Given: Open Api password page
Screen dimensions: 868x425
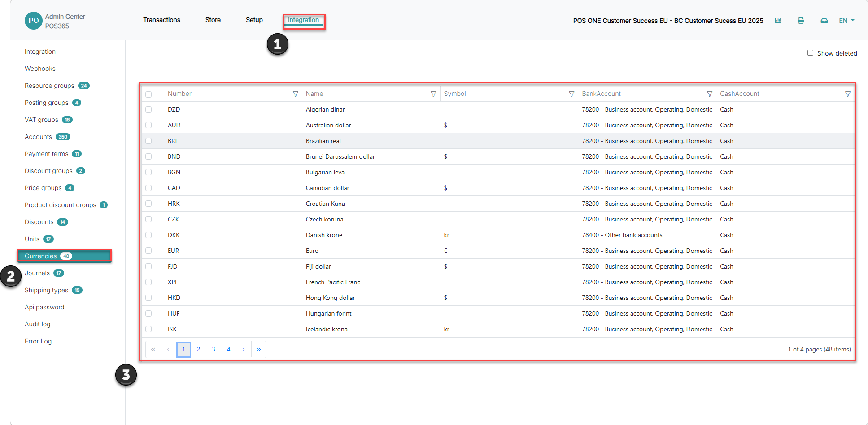Looking at the screenshot, I should click(x=44, y=307).
